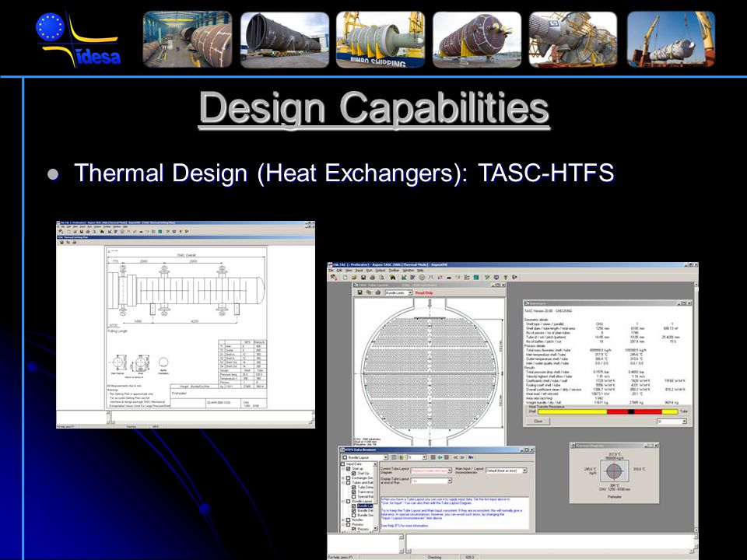Click print icon in Thermal Setting Plan sub-toolbar

tap(75, 243)
